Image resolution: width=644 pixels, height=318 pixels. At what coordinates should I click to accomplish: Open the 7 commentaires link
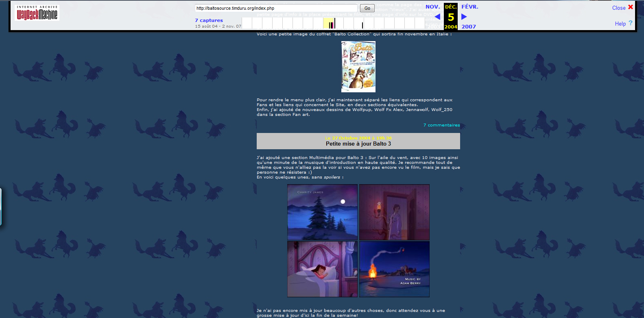(442, 125)
